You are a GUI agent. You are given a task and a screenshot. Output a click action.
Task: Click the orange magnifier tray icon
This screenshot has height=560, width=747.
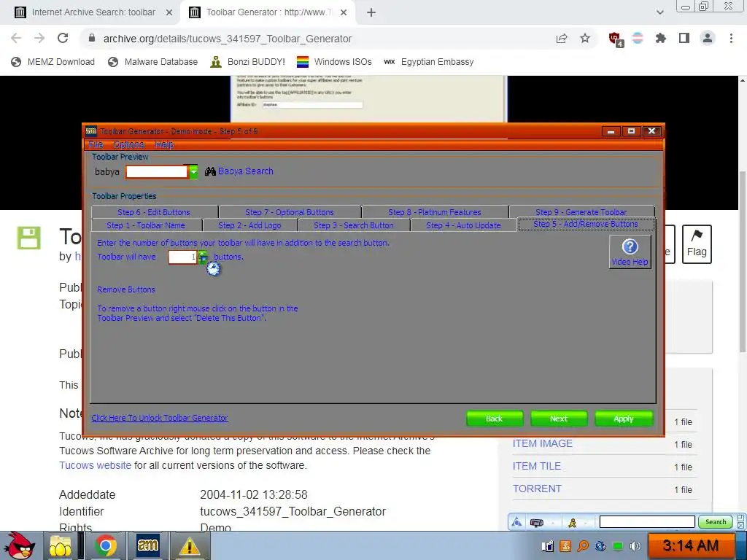583,546
